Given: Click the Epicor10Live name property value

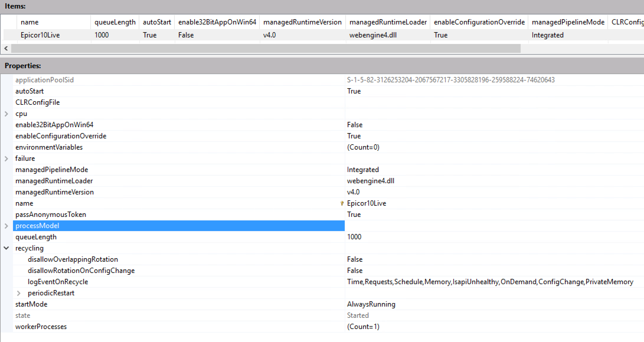Looking at the screenshot, I should point(367,203).
